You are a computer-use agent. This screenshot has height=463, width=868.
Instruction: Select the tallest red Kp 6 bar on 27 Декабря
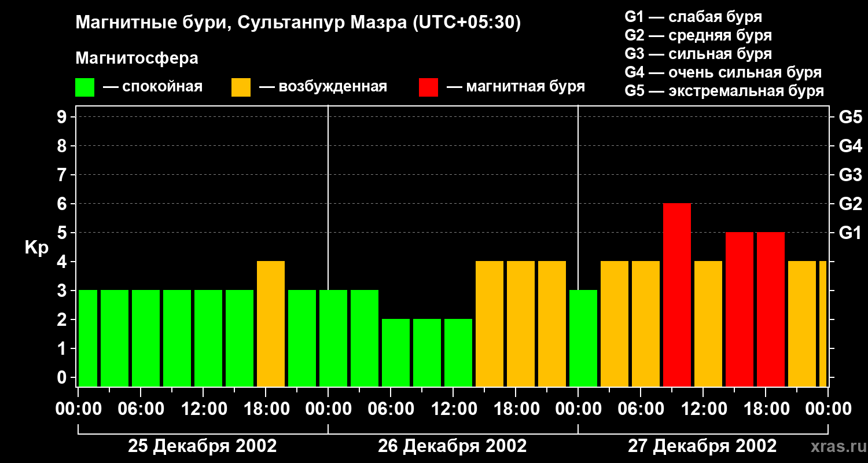(x=677, y=295)
